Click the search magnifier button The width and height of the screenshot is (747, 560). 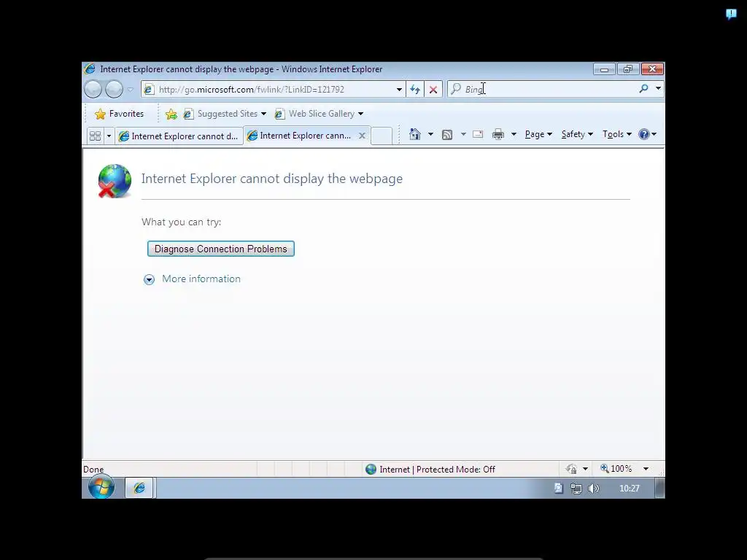coord(643,88)
